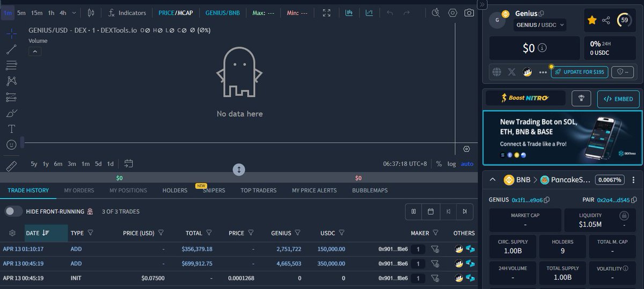
Task: Open the MAKER column filter
Action: pos(435,233)
